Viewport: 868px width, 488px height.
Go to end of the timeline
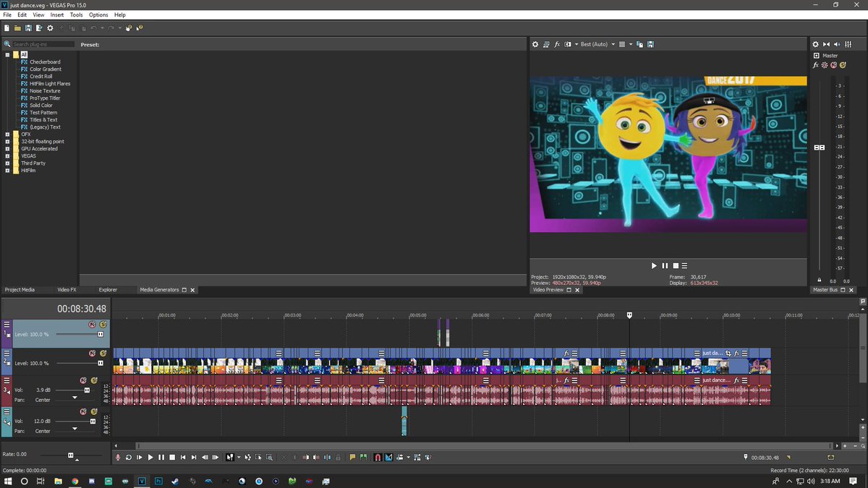pos(194,457)
